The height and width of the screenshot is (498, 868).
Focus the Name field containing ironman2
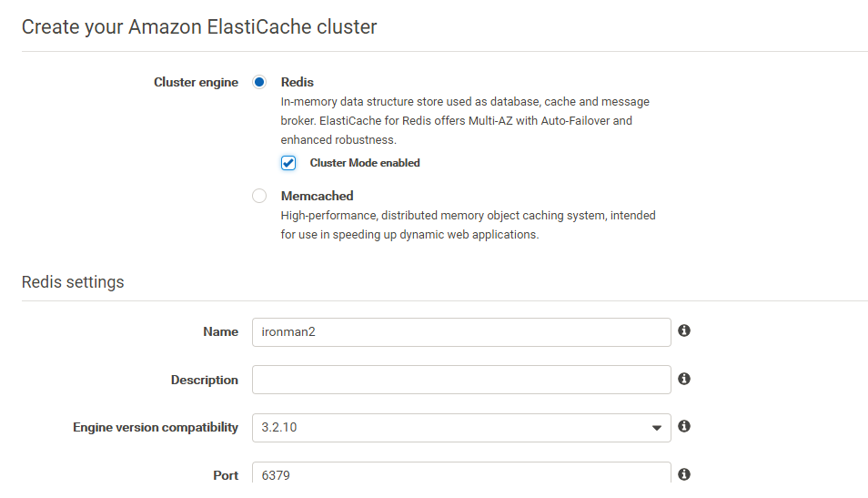click(x=460, y=331)
